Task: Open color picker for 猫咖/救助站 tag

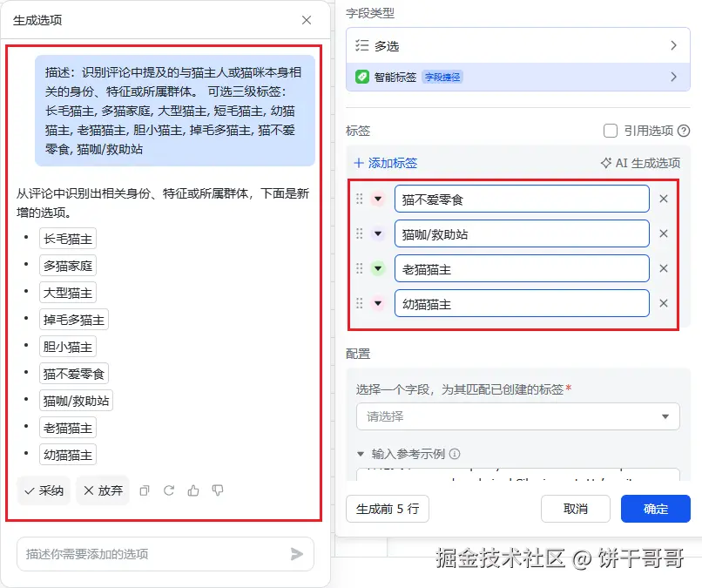Action: coord(378,233)
